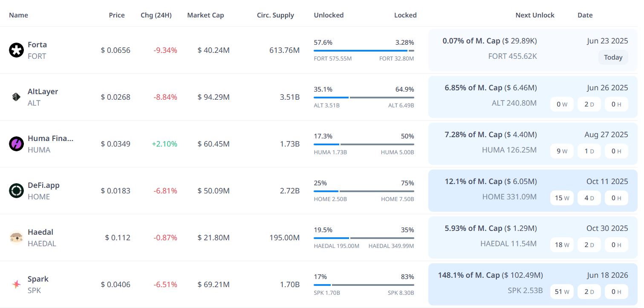Click Spark market cap $ 69.21M
Viewport: 644px width, 308px height.
[x=214, y=285]
